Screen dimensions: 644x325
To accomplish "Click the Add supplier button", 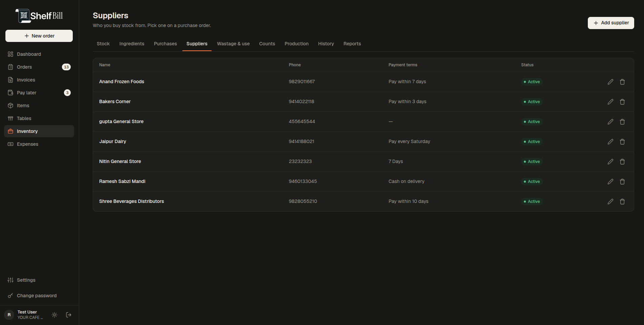I will (x=611, y=23).
